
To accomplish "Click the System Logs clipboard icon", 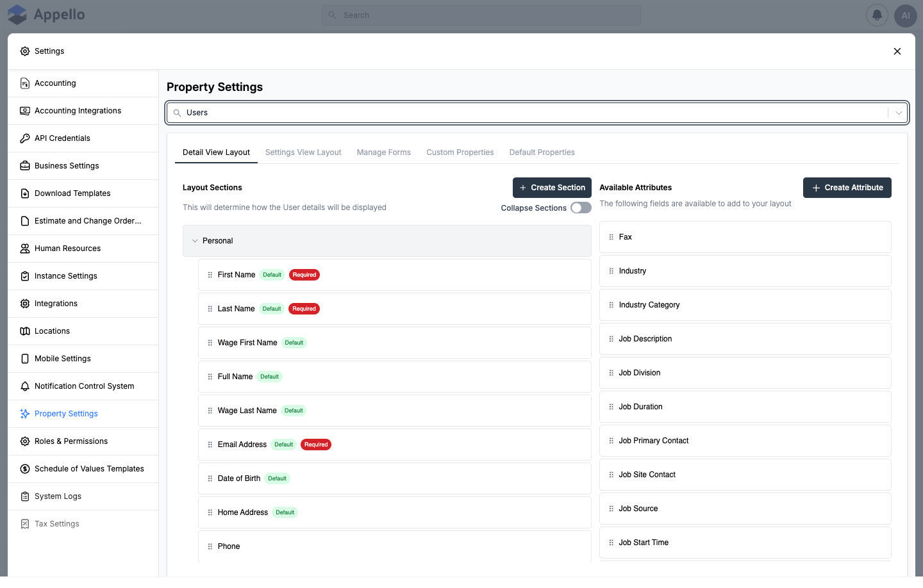I will click(x=25, y=496).
